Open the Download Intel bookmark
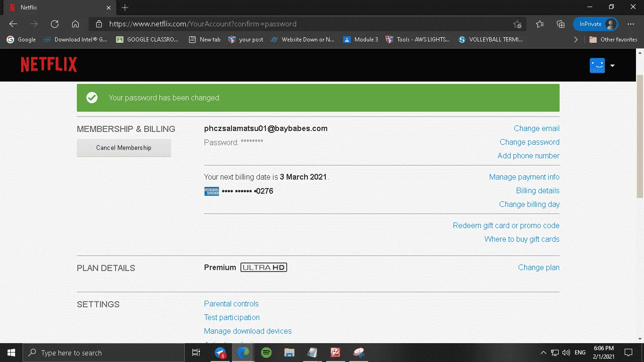This screenshot has height=362, width=644. [x=75, y=40]
